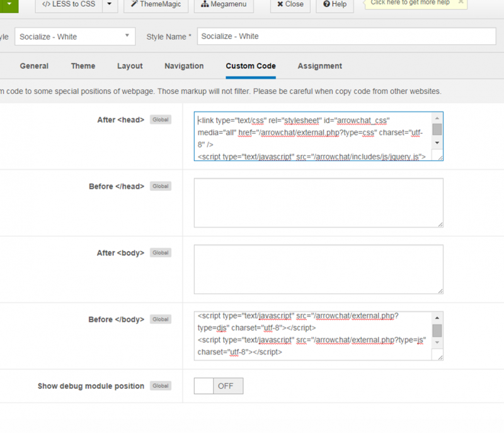Switch to the General tab
Screen dimensions: 504x433
tap(34, 66)
